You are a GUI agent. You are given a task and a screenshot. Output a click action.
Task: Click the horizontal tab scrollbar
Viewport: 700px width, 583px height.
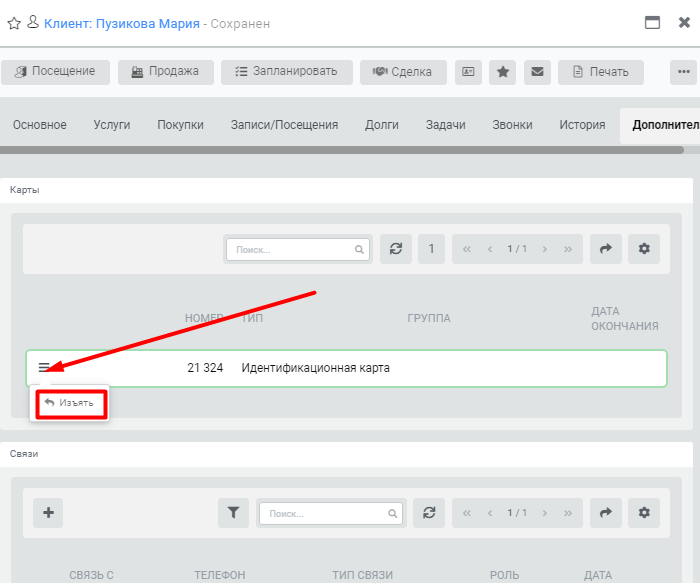(x=342, y=150)
